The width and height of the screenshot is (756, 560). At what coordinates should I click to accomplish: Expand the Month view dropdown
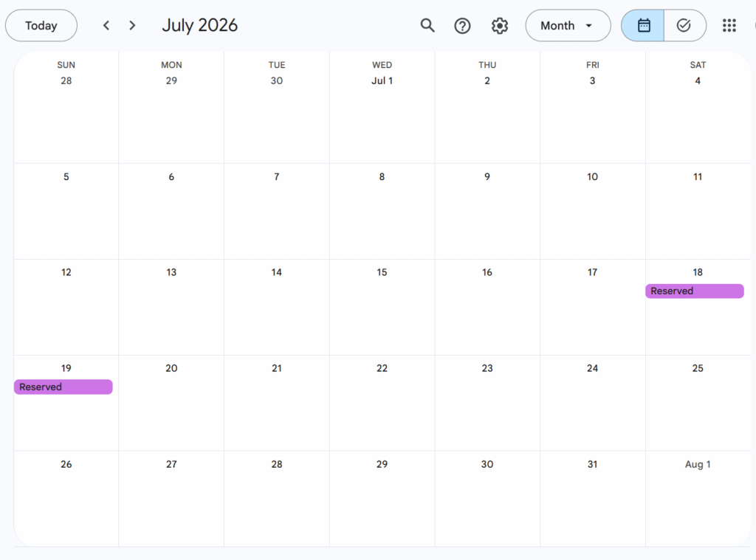tap(567, 26)
